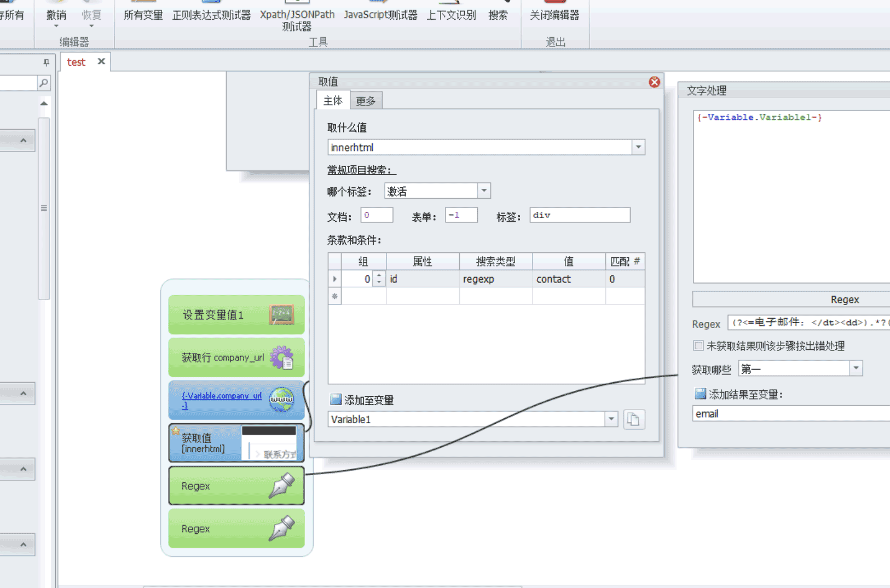
Task: Open the 获取哪些 dropdown showing 第一
Action: coord(856,368)
